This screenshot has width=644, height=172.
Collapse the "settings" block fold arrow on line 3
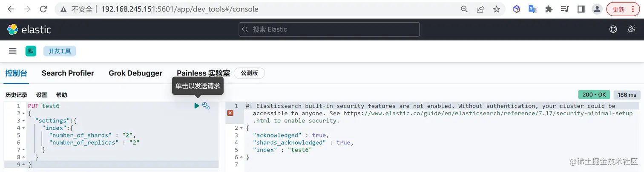pyautogui.click(x=23, y=121)
